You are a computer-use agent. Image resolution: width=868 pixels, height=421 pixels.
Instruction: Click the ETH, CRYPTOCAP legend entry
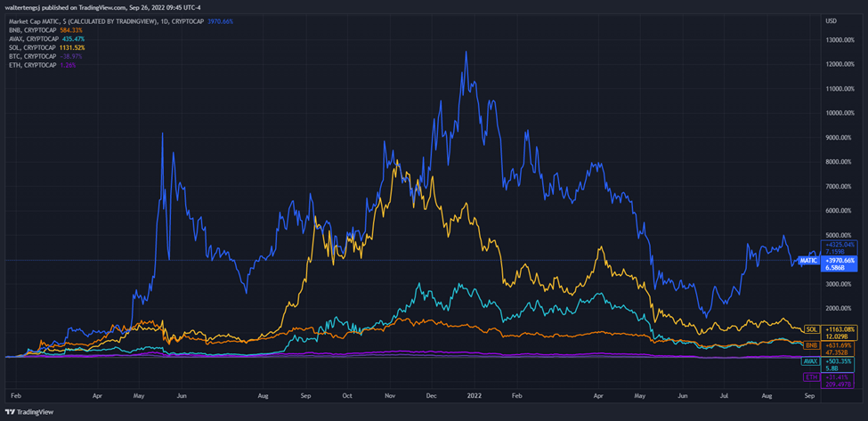click(31, 65)
